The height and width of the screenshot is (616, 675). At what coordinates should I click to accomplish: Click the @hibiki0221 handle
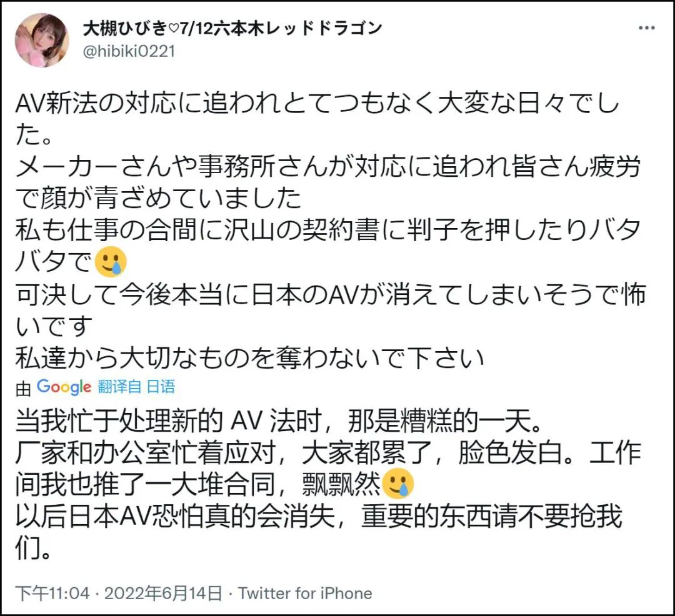pos(129,52)
